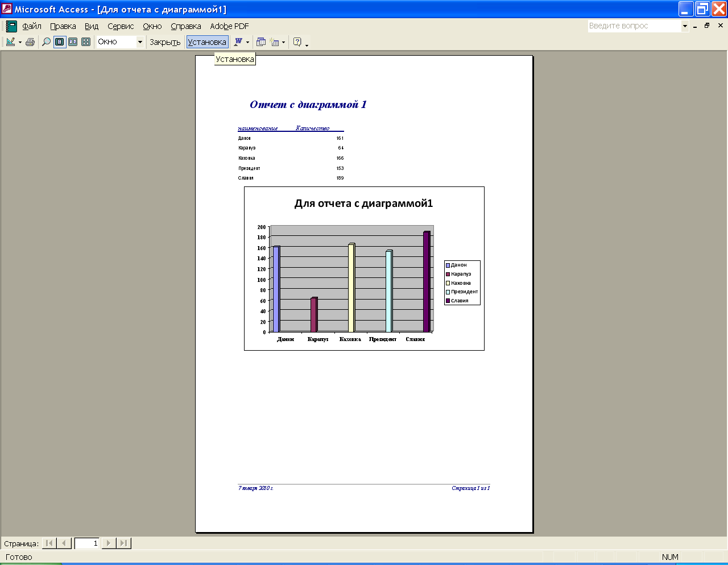The image size is (728, 565).
Task: Click the 'NUM' status bar indicator
Action: 670,557
